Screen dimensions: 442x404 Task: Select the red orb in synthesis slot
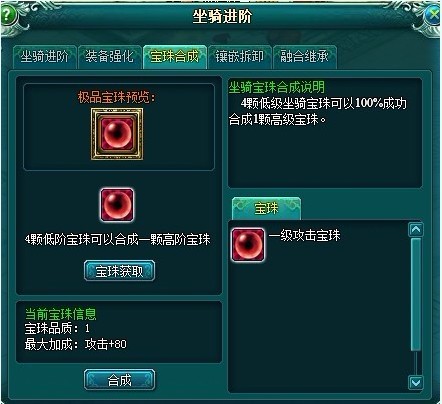tap(117, 205)
